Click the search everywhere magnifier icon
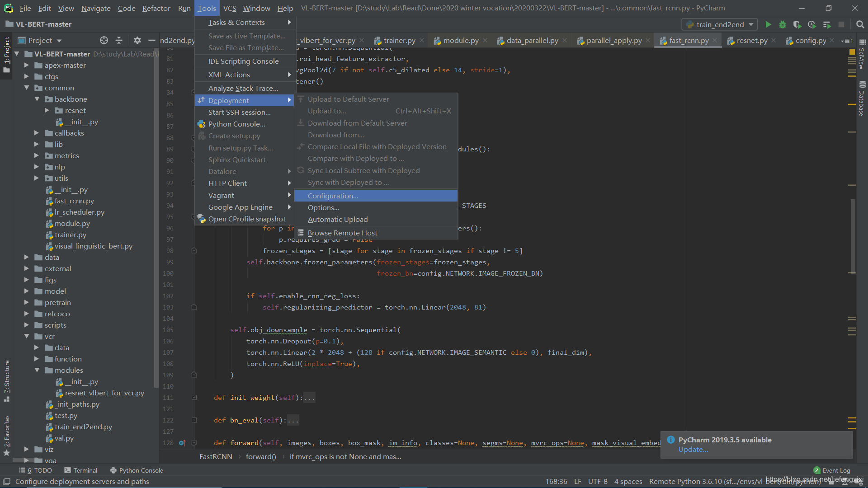The image size is (868, 488). [x=860, y=24]
